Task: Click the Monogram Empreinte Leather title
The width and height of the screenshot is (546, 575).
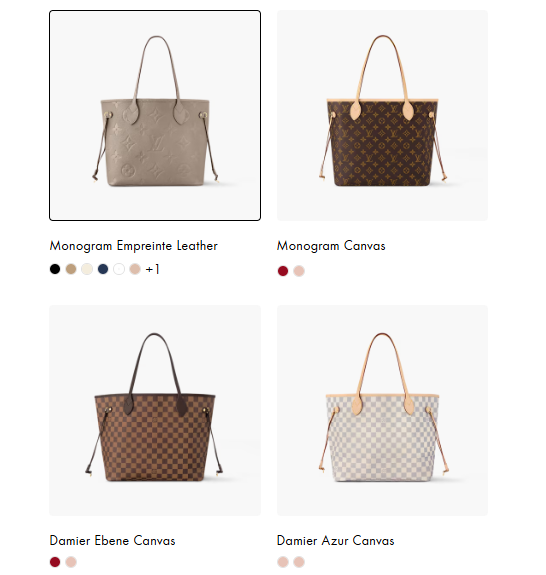Action: tap(133, 246)
